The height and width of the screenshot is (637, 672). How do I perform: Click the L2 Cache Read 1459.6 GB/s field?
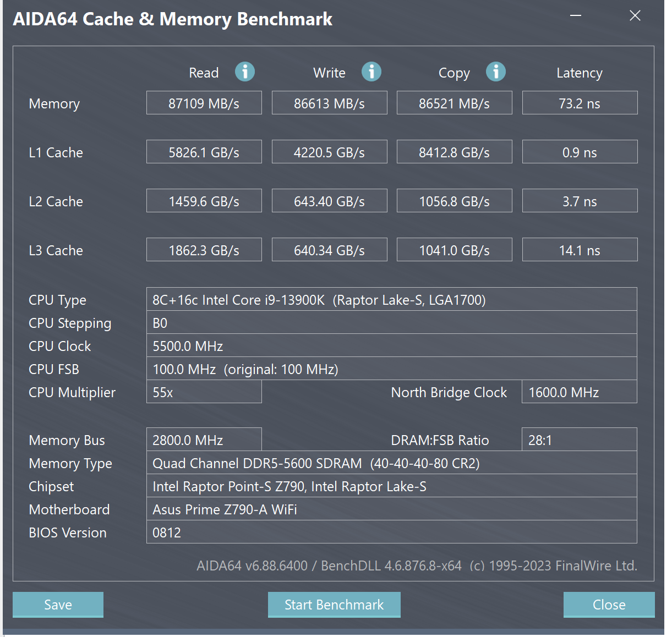point(204,201)
